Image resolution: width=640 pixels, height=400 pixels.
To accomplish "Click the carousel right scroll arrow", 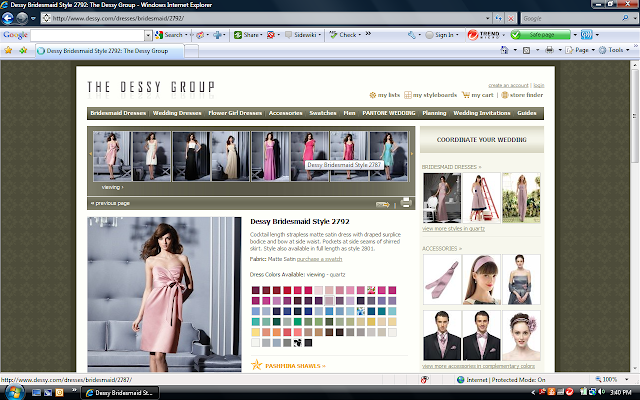I will pos(412,154).
